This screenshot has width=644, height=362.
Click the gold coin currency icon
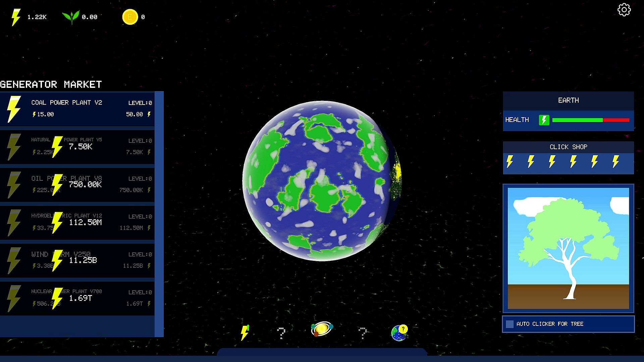(130, 17)
